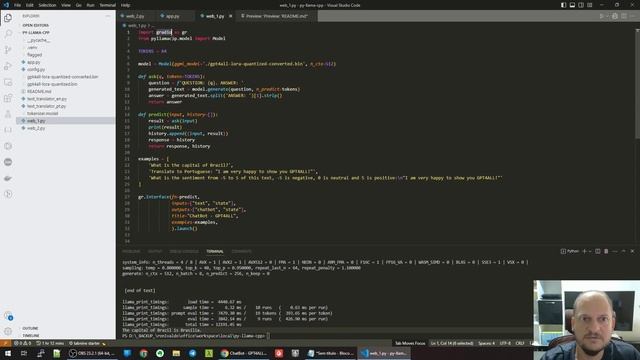Open Customize Layout icon in title bar

click(590, 5)
